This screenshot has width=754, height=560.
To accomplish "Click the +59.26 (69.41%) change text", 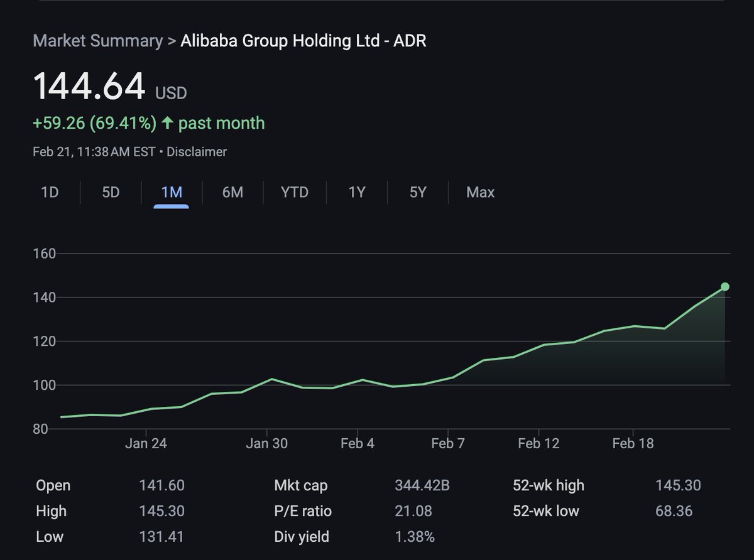I will pyautogui.click(x=94, y=123).
